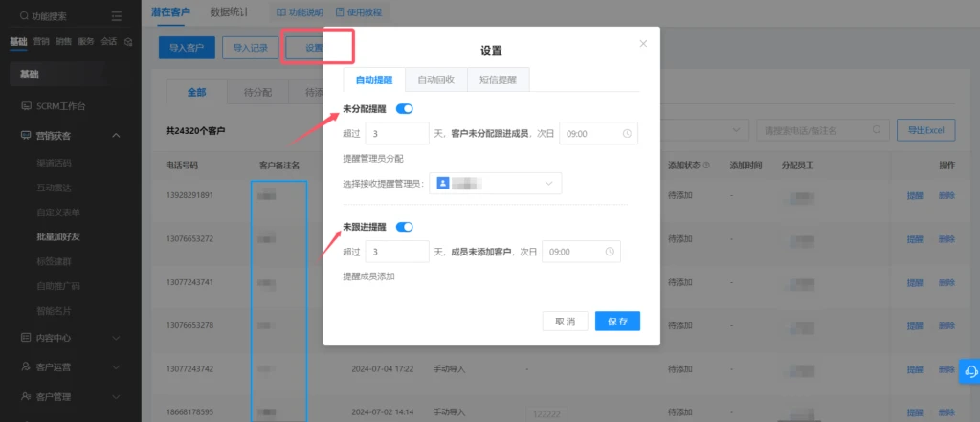Open the cube icon after 会话 tab
Image resolution: width=980 pixels, height=422 pixels.
pos(128,42)
